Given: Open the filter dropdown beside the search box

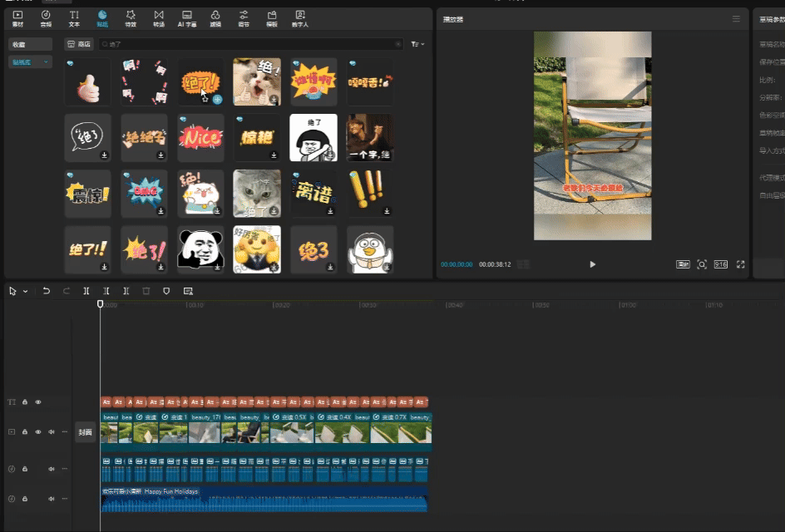Looking at the screenshot, I should (417, 44).
